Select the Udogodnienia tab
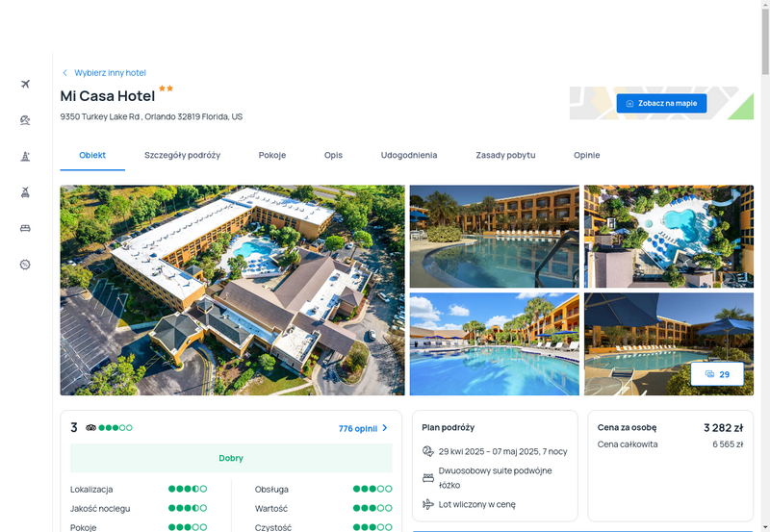 408,155
